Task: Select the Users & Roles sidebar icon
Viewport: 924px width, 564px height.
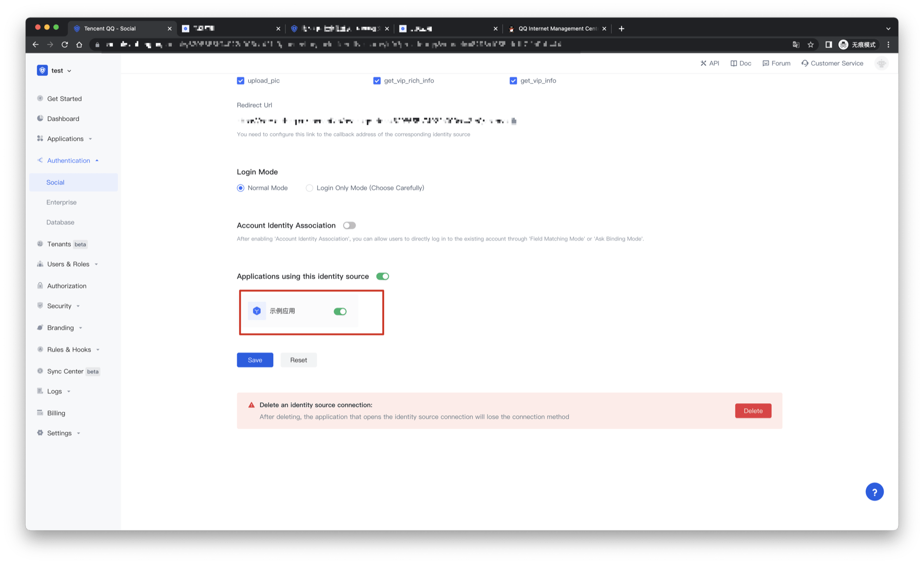Action: [40, 264]
